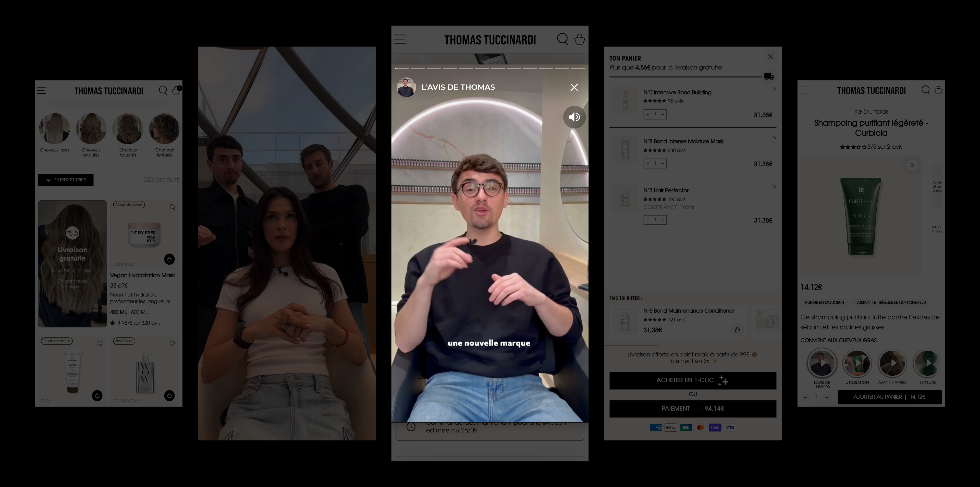Decrease quantity of N°8 Bond Moisture Mask
The image size is (980, 487).
point(647,163)
